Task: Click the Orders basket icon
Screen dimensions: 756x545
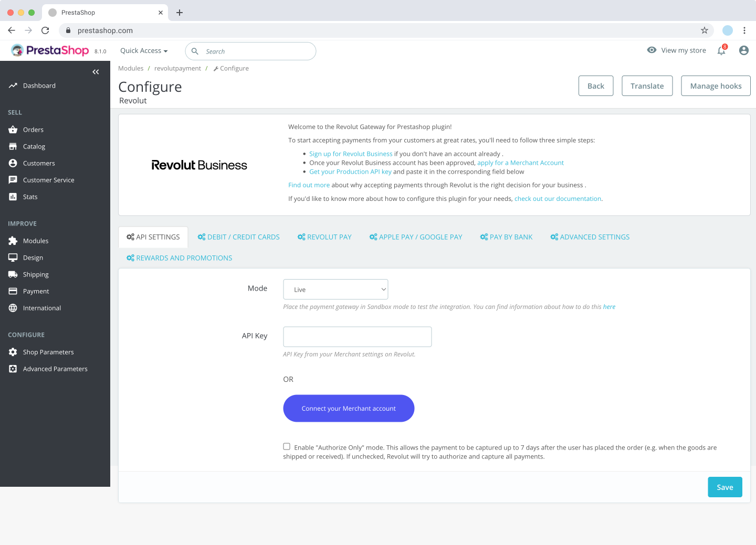Action: coord(13,130)
